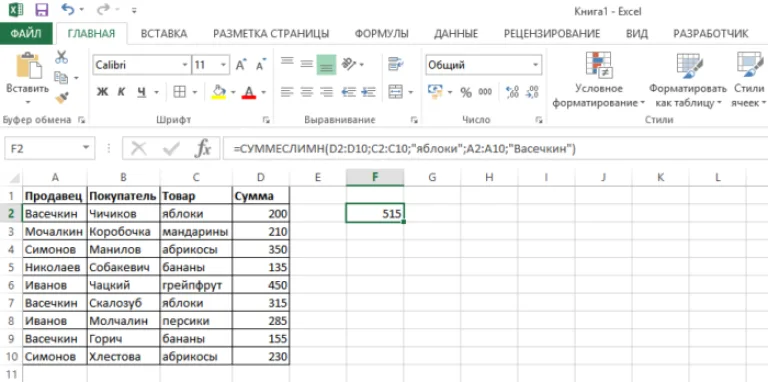Viewport: 768px width, 382px height.
Task: Open the Стили ячеек gallery
Action: [749, 80]
